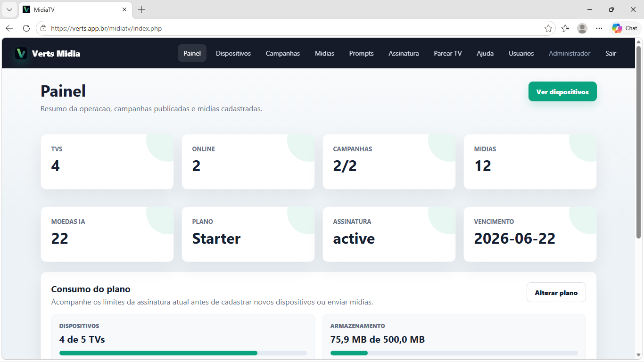
Task: Open the browser Favorites list icon
Action: point(565,28)
